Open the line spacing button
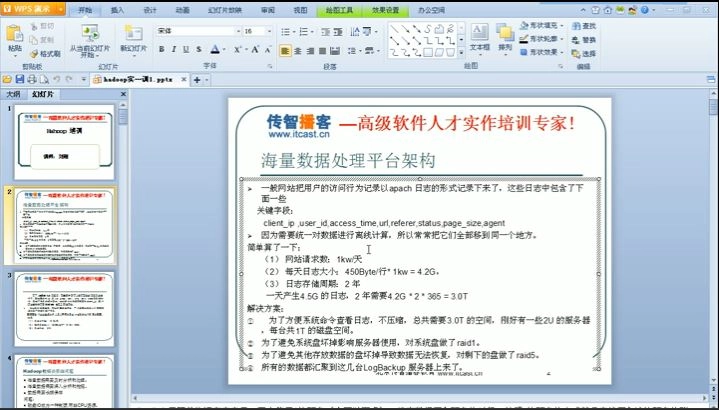 pyautogui.click(x=353, y=50)
